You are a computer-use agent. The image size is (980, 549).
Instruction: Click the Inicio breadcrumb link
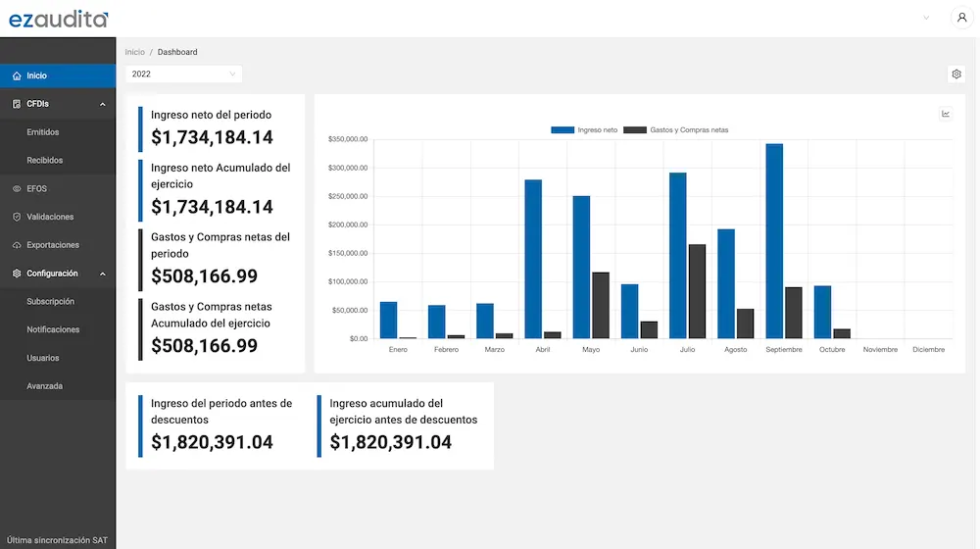tap(134, 52)
